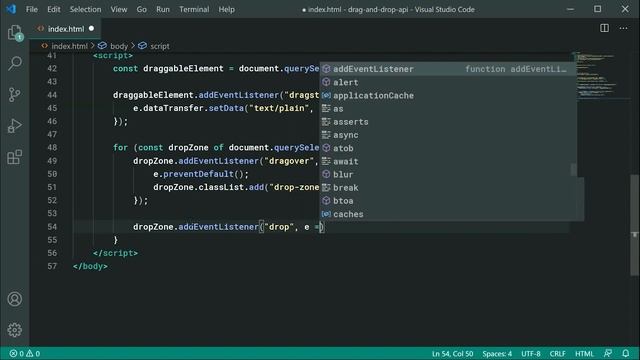Click Spaces: 4 indentation setting

tap(497, 353)
